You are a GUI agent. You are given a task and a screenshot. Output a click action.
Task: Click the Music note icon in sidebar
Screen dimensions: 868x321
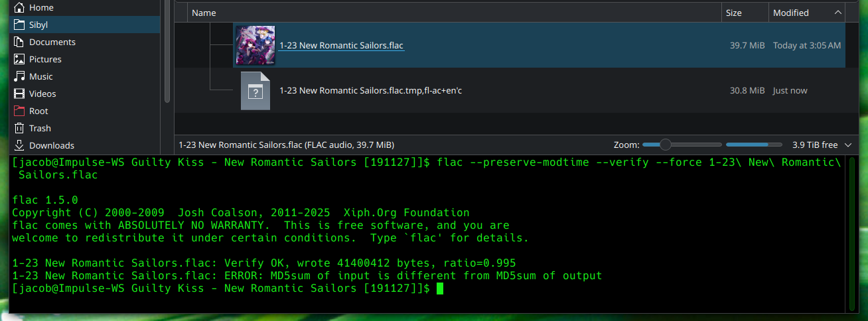click(x=19, y=76)
